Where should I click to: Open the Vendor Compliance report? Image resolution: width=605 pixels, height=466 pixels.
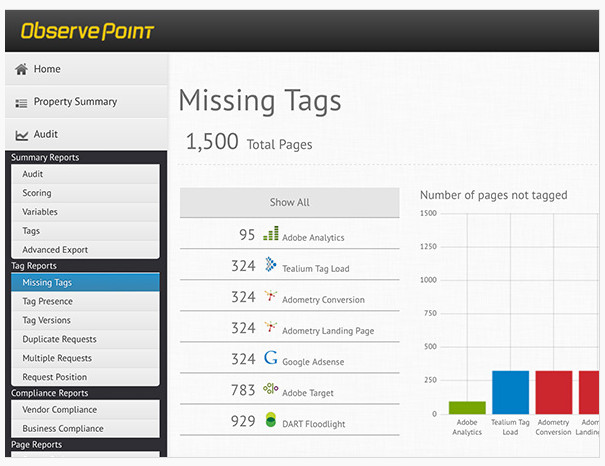85,410
